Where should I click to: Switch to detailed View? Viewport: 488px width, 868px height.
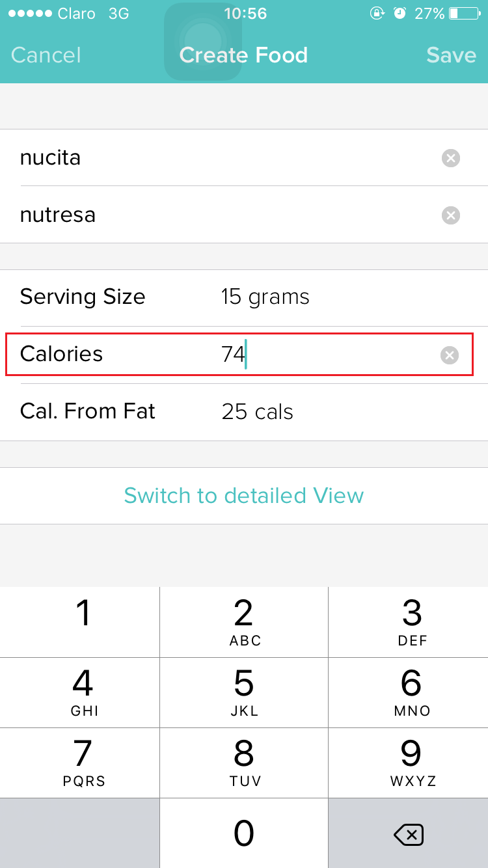point(244,496)
